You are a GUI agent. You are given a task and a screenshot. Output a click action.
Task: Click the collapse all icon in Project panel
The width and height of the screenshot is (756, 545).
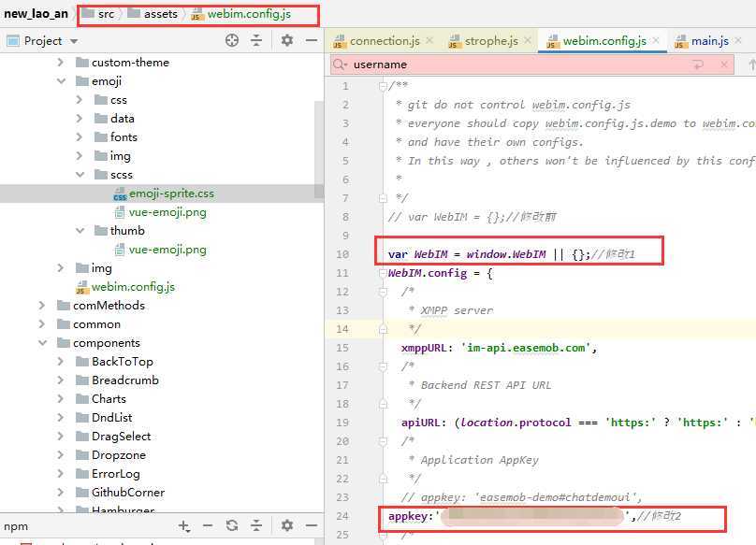(x=256, y=40)
